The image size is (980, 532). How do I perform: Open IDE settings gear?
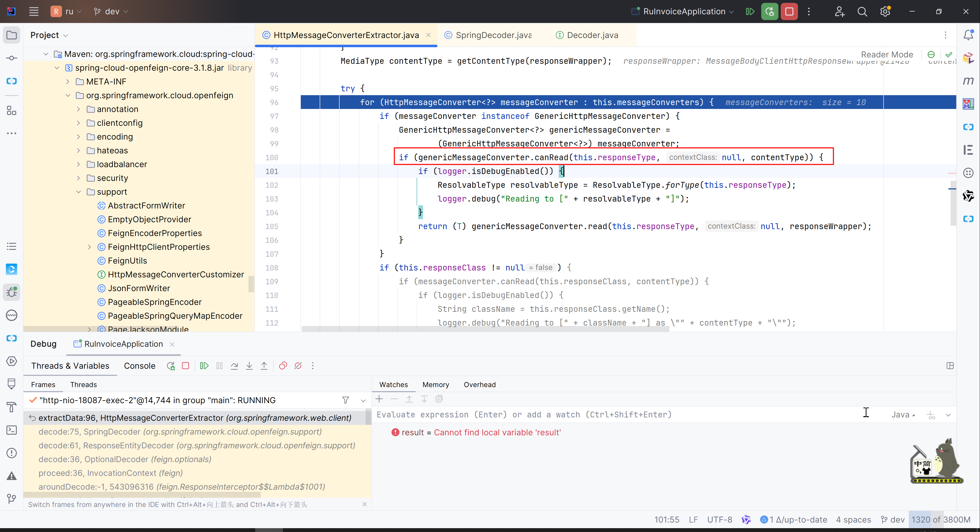[885, 11]
